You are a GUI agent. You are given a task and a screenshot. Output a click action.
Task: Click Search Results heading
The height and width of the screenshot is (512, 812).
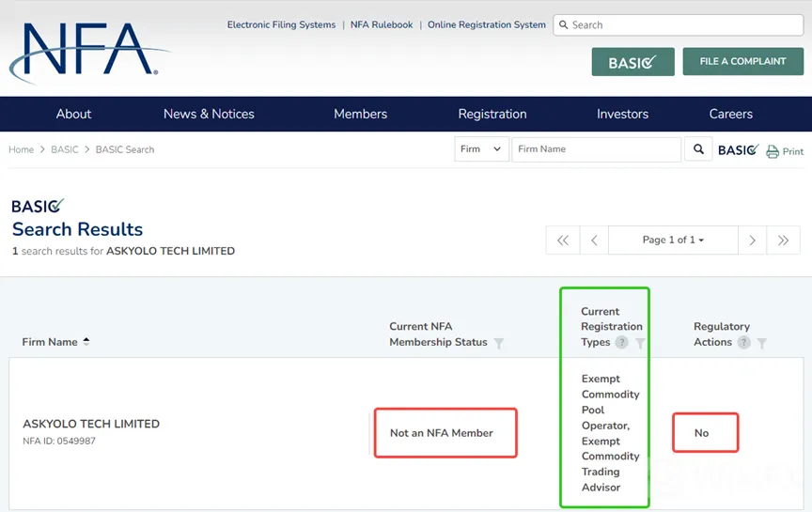point(78,229)
